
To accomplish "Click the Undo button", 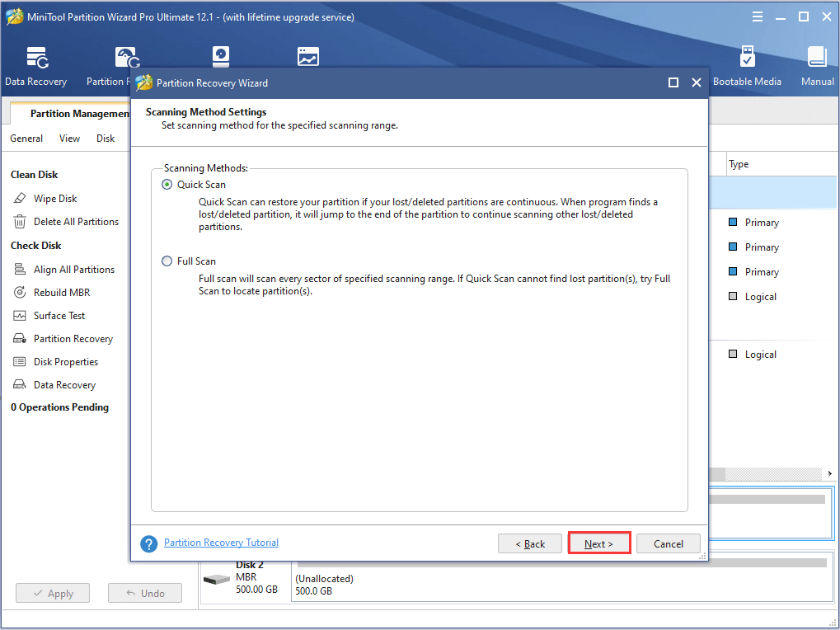I will tap(144, 593).
